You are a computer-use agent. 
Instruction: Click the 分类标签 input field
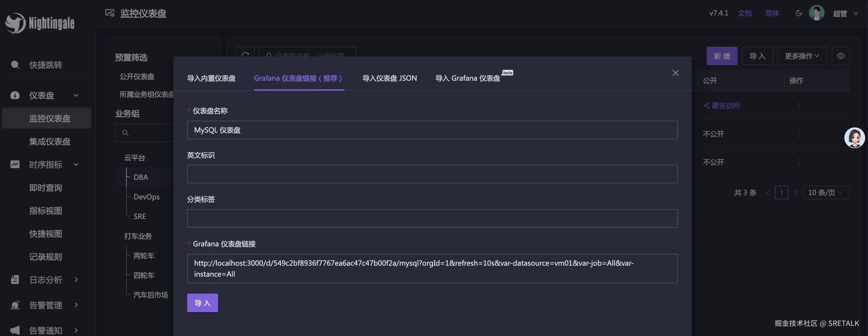432,218
